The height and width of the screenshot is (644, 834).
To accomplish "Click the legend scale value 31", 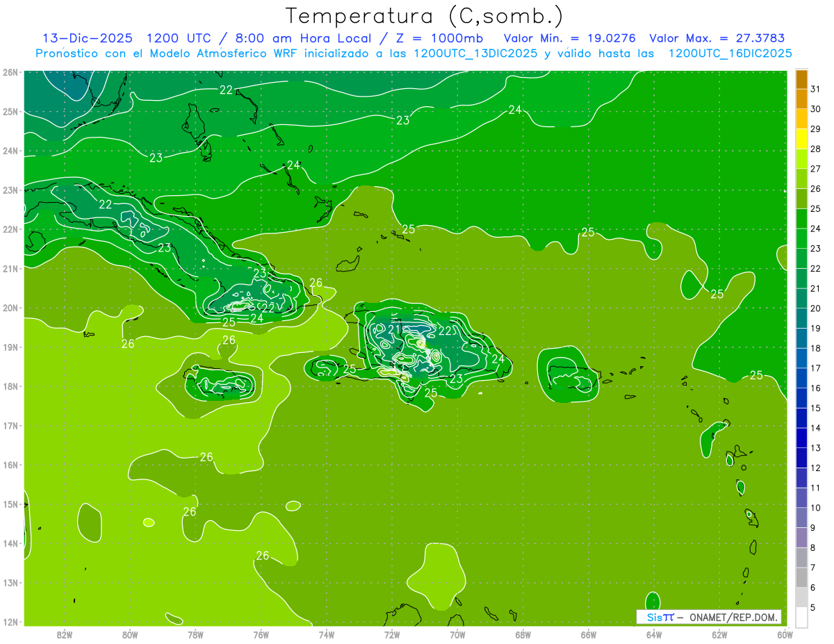I will point(815,89).
